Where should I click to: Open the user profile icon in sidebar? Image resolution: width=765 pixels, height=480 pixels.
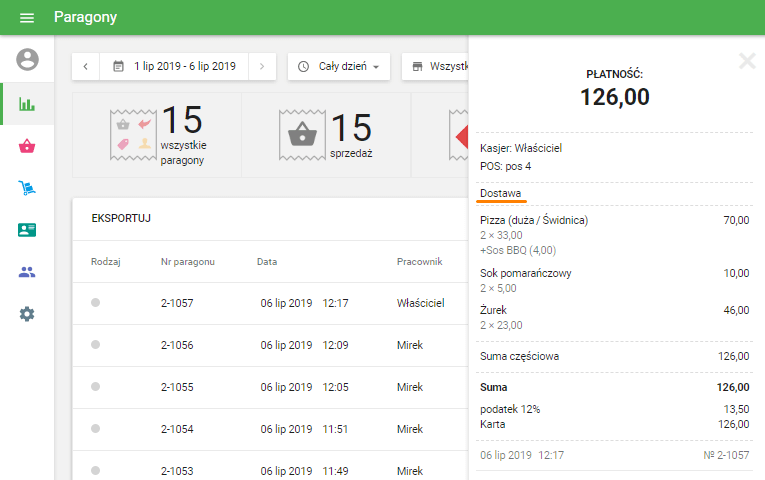click(27, 60)
